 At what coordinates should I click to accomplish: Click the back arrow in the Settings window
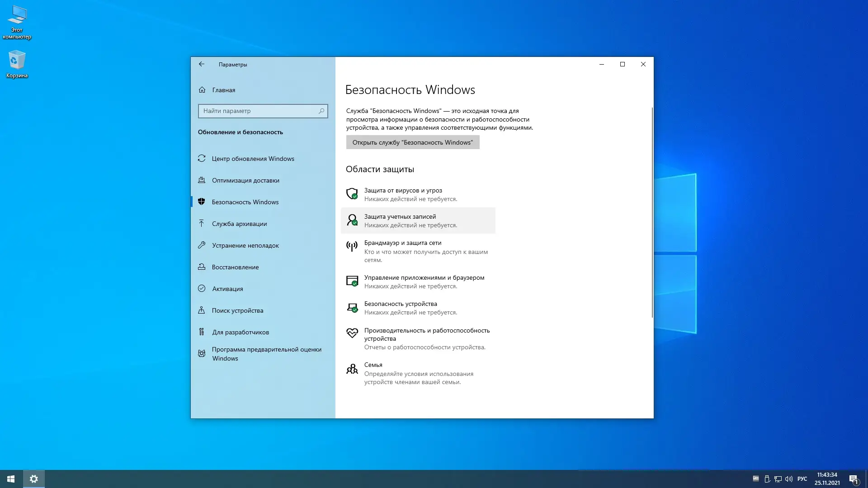click(x=202, y=64)
